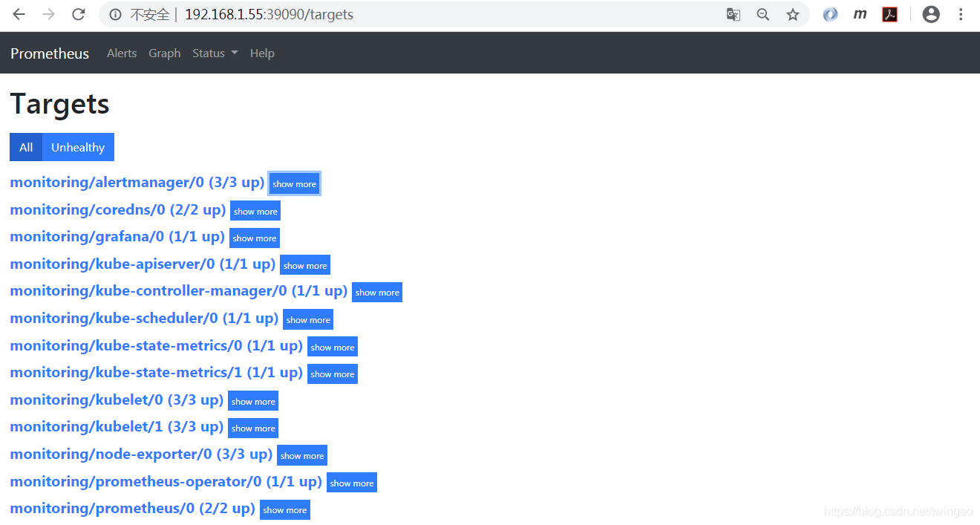Click monitoring/prometheus/0 (2/2 up) link

tap(133, 508)
